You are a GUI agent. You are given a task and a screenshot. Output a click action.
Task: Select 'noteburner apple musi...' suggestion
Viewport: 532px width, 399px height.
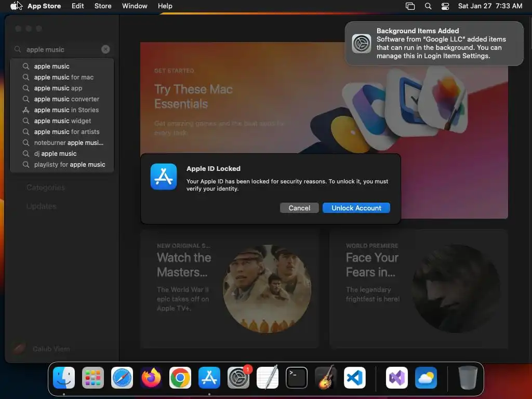click(62, 142)
